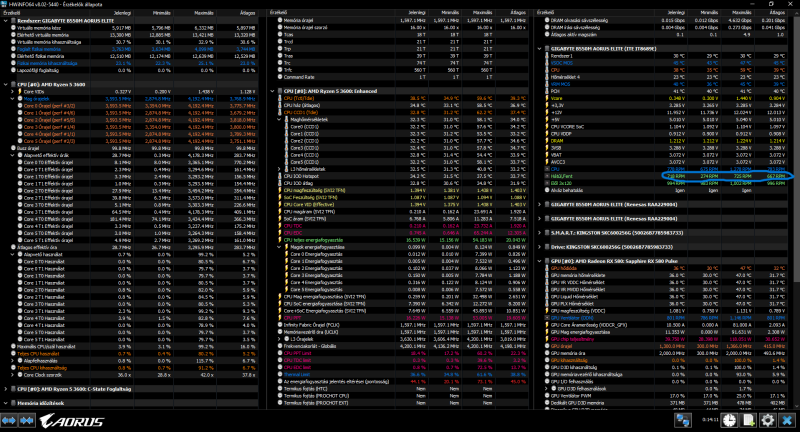Expand the Memória időzítések group
This screenshot has height=432, width=800.
point(6,403)
